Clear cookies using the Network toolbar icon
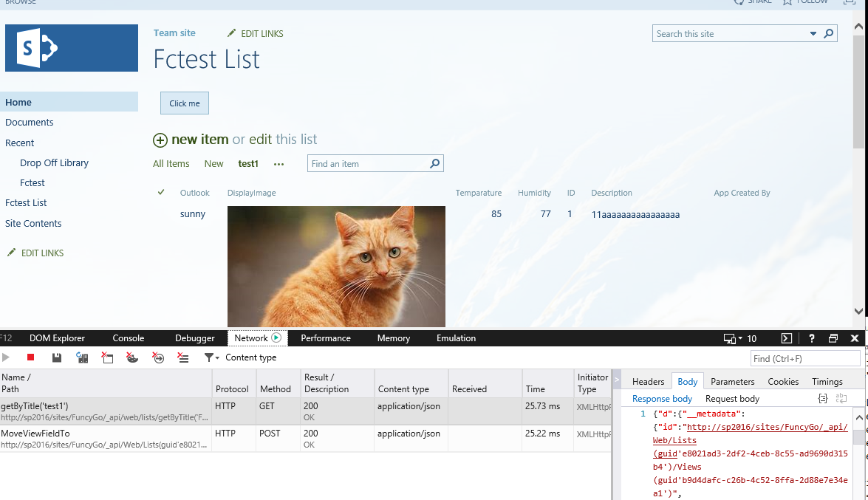Screen dimensions: 868x500 tap(132, 357)
